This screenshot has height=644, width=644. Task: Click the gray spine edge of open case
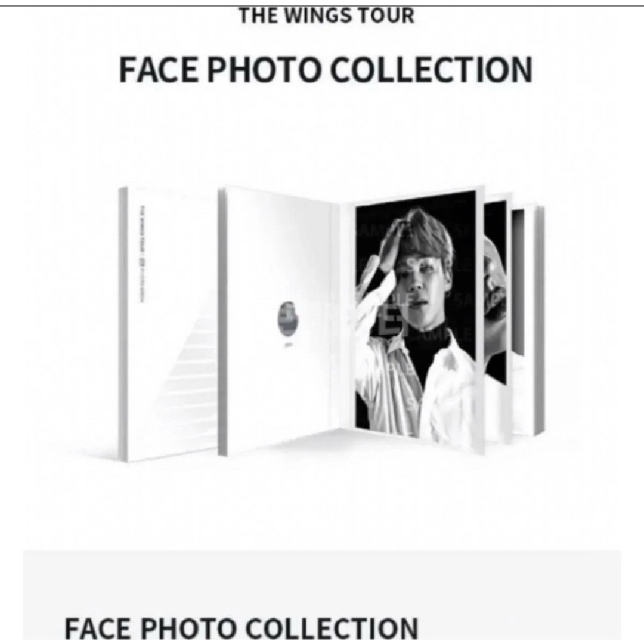(x=222, y=321)
